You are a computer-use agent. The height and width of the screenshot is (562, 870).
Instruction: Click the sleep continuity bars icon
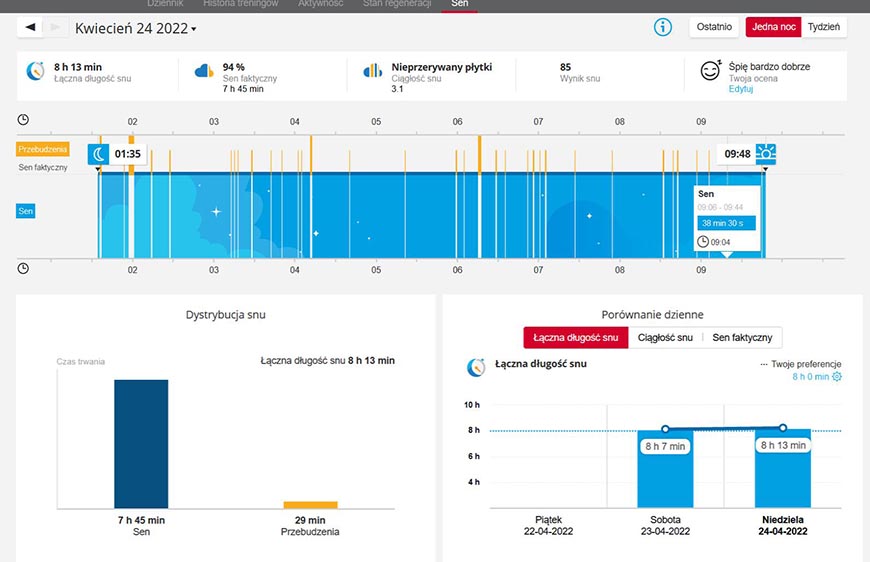[372, 70]
